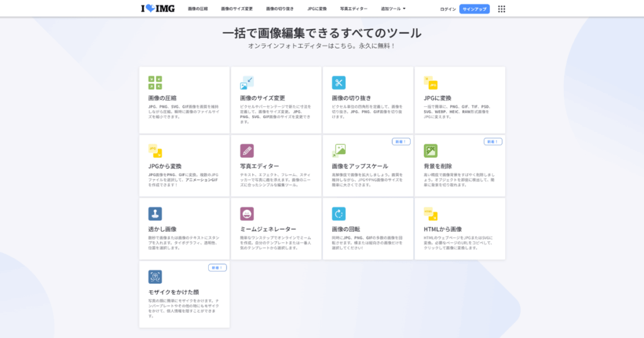This screenshot has width=644, height=338.
Task: Click the 画像の圧縮 card description text
Action: 184,112
